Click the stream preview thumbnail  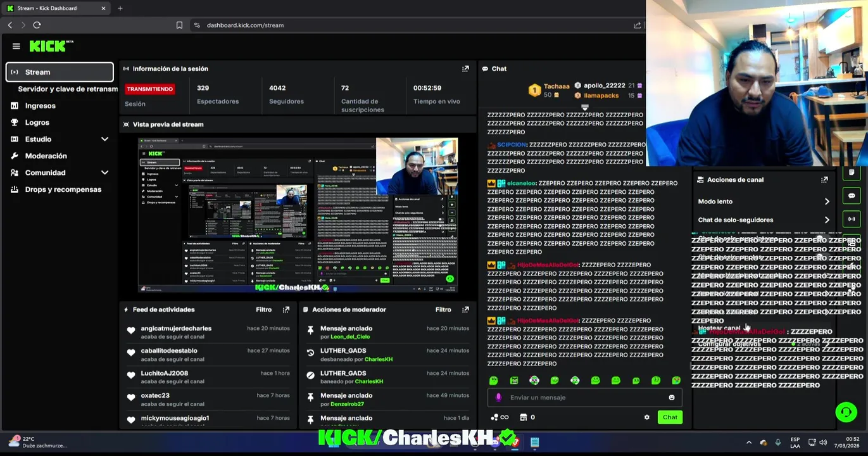click(298, 215)
